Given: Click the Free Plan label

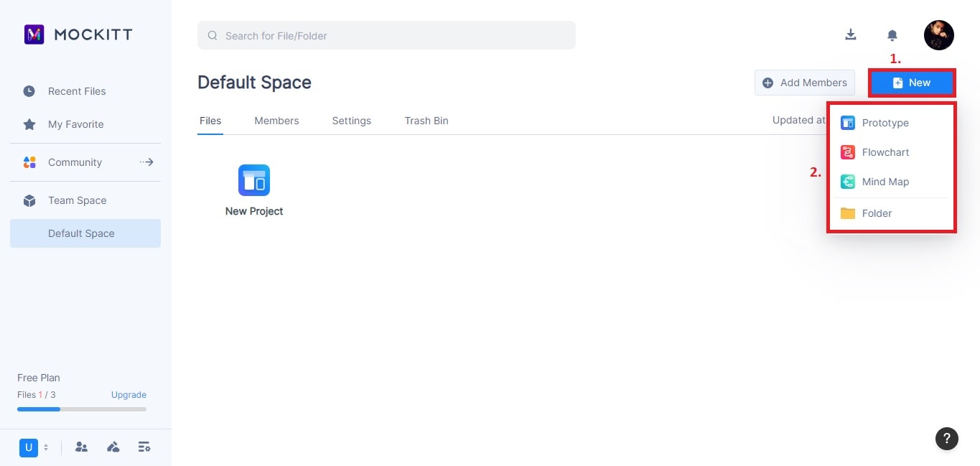Looking at the screenshot, I should click(x=39, y=378).
